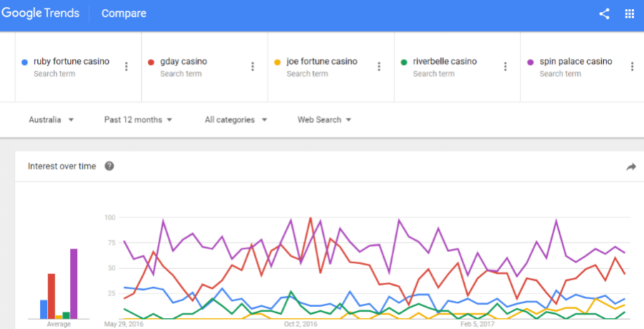Open more options for joe fortune casino
Viewport: 644px width, 329px height.
coord(379,66)
